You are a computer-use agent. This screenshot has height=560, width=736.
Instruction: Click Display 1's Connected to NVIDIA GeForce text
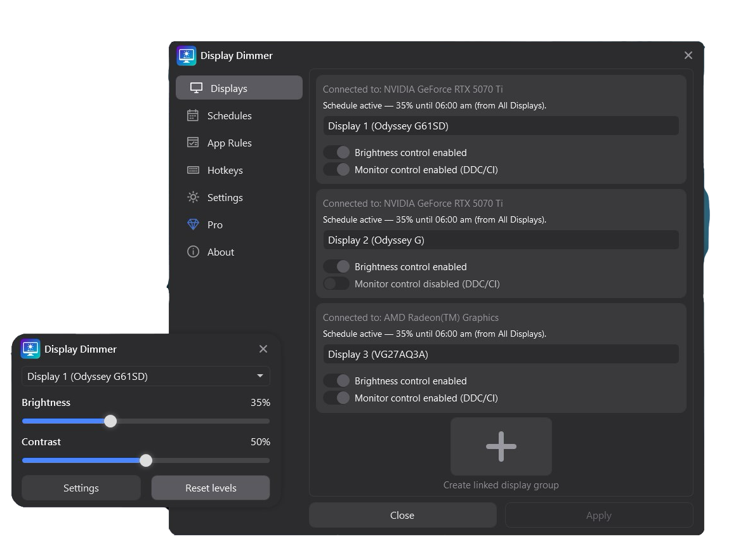(412, 89)
